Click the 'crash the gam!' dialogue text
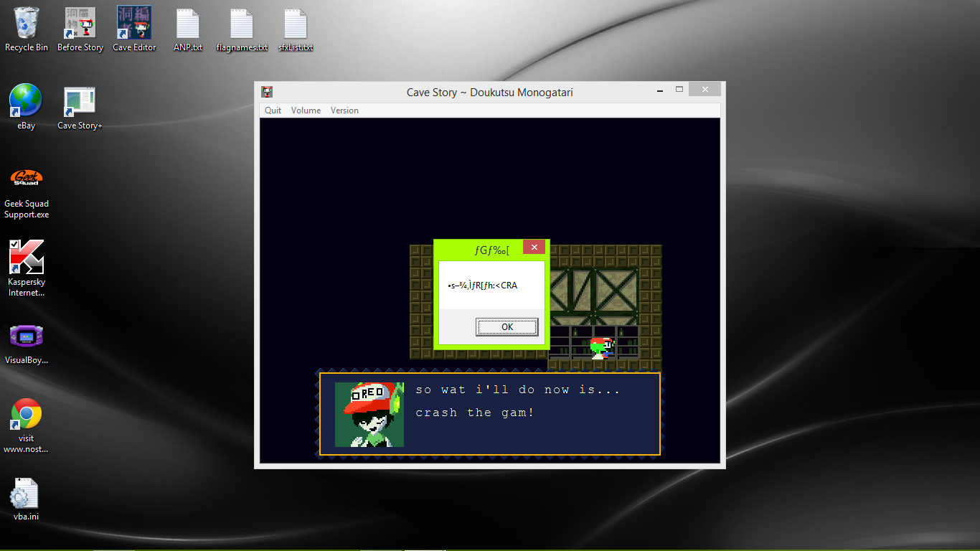 click(475, 413)
